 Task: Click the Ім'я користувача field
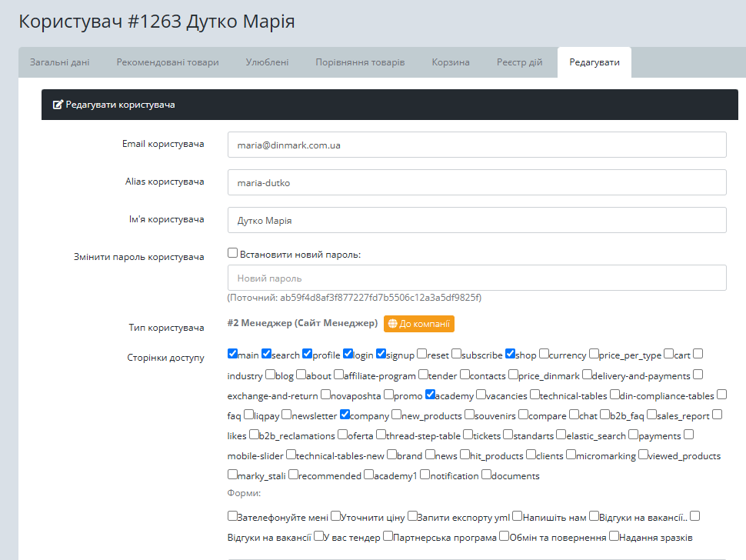[477, 220]
